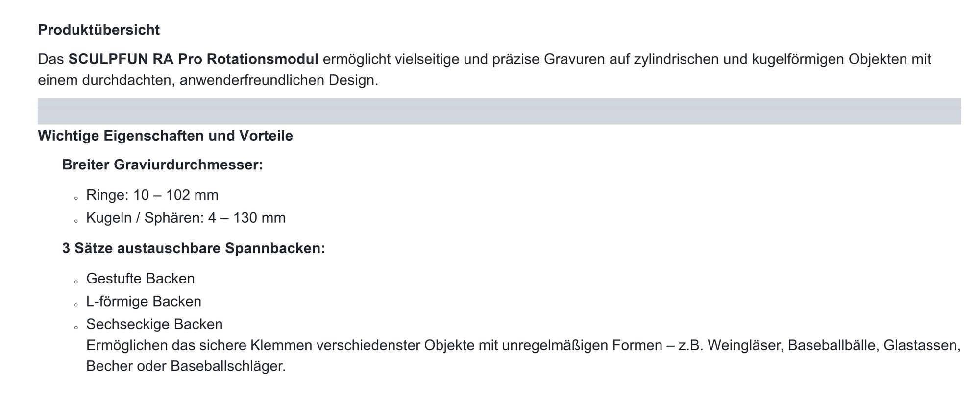
Task: Click the word Baseballschläger in the last line
Action: [228, 366]
